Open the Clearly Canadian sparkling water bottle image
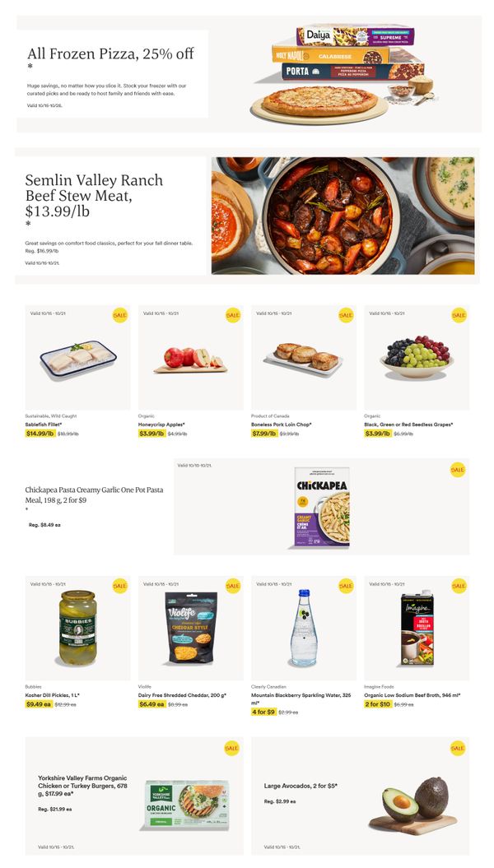This screenshot has width=494, height=868. pyautogui.click(x=304, y=627)
